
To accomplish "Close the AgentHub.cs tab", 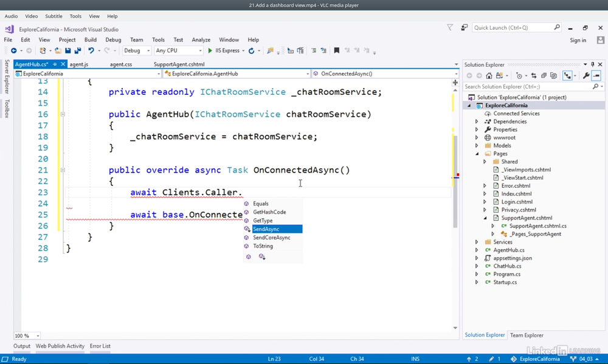I will pyautogui.click(x=63, y=64).
